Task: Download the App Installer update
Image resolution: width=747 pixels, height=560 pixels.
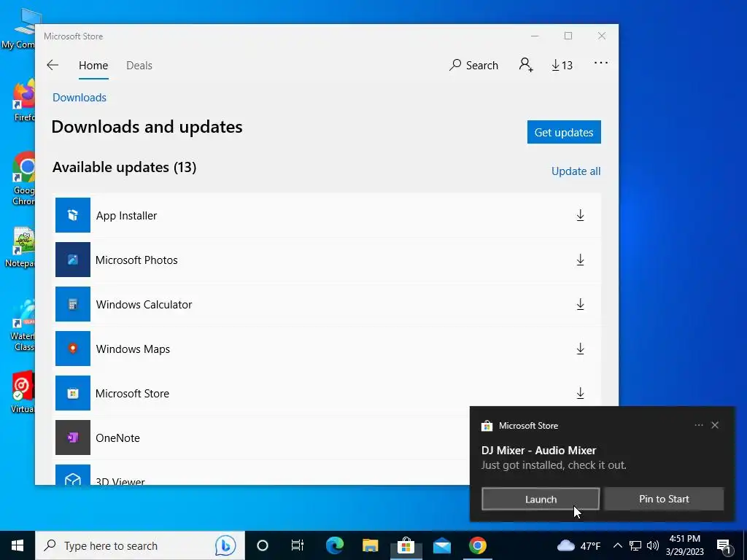Action: pyautogui.click(x=580, y=215)
